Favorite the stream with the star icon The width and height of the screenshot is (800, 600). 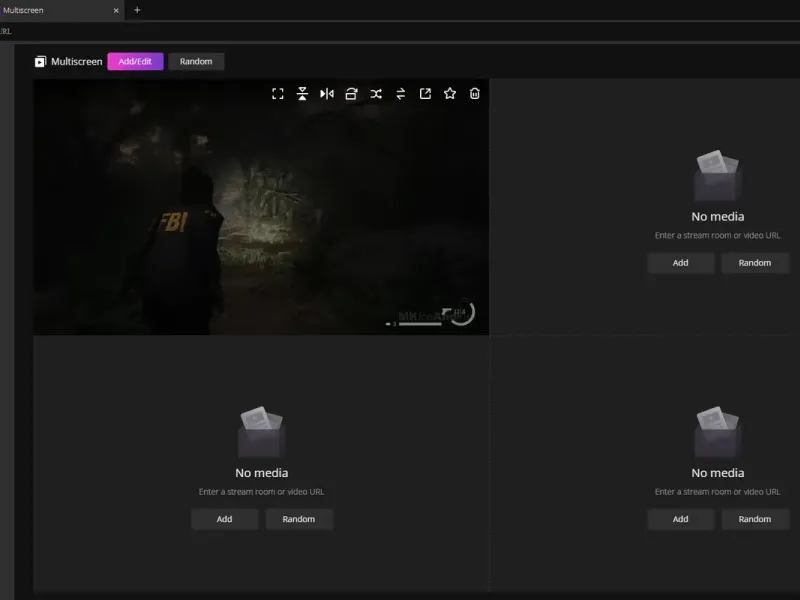449,93
